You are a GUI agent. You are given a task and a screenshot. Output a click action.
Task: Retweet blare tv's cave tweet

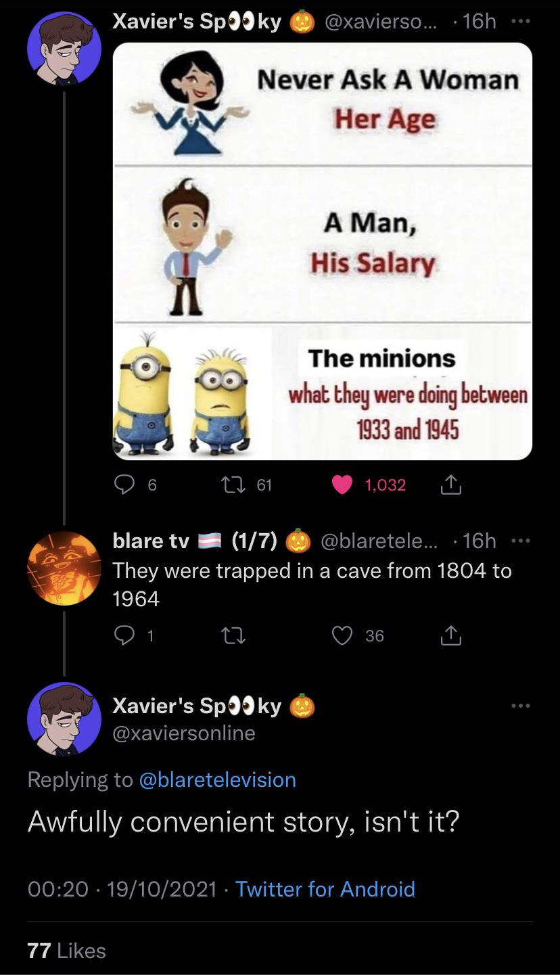229,635
